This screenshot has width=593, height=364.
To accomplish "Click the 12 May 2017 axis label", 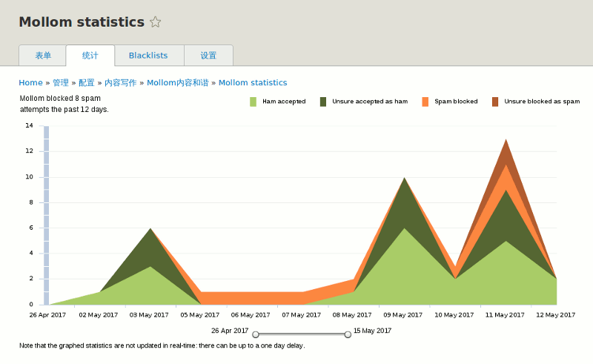I will click(555, 315).
